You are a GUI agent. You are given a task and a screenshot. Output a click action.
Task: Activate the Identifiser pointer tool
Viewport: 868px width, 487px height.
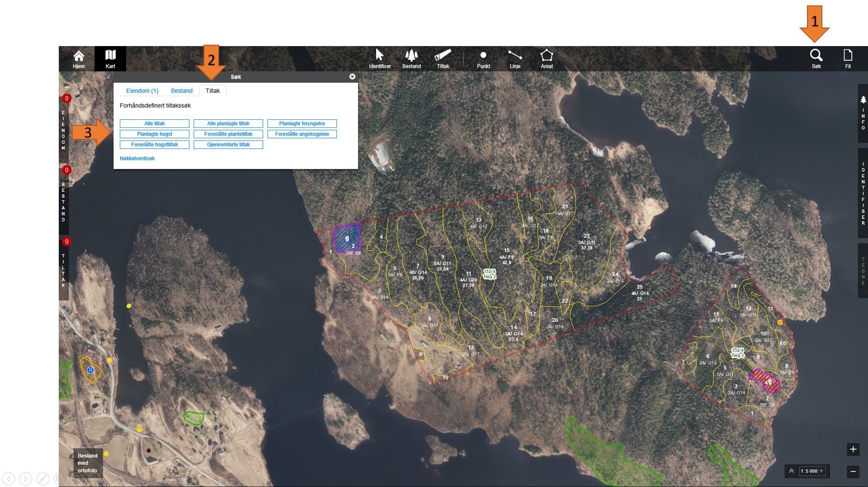(x=379, y=59)
